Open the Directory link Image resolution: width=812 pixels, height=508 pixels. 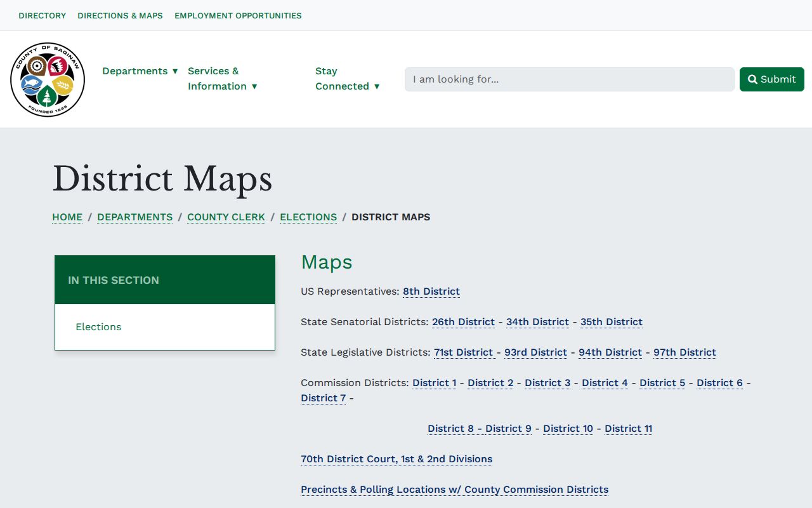[x=43, y=15]
